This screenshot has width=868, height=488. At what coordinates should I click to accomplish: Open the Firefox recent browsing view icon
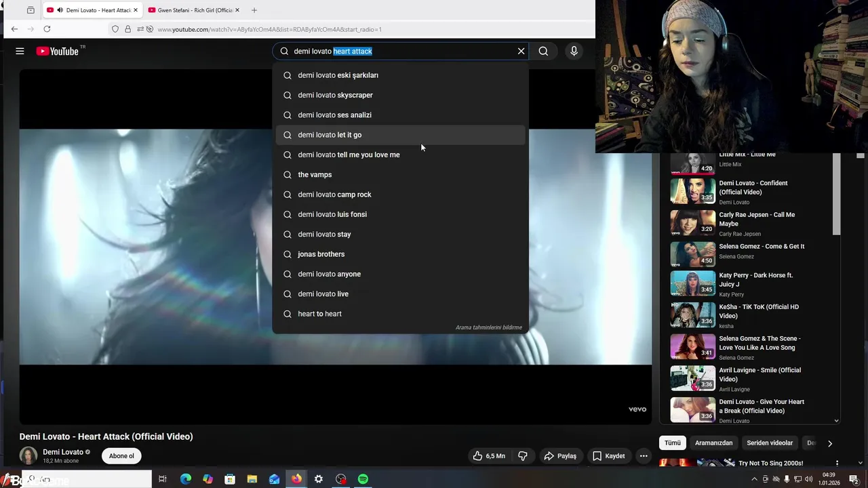click(x=31, y=10)
